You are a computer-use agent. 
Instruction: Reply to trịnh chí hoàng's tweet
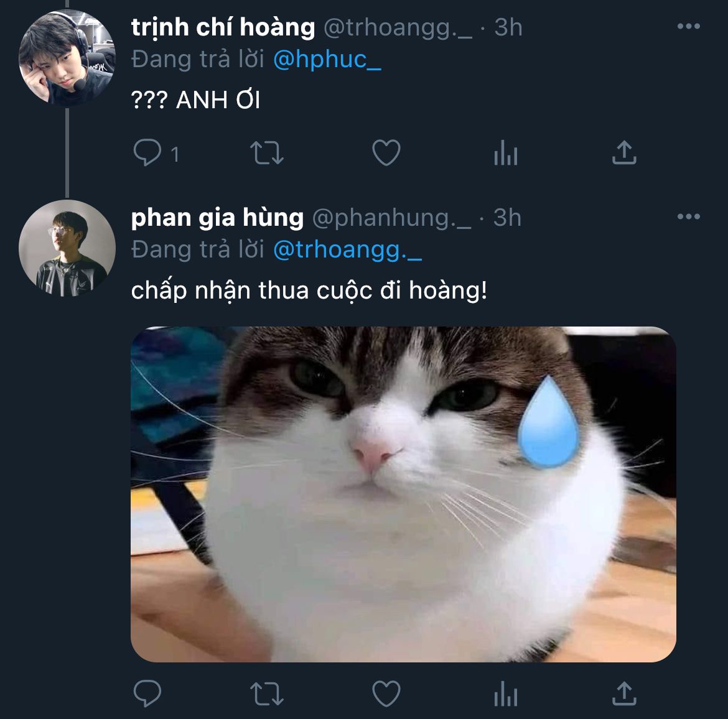(147, 153)
